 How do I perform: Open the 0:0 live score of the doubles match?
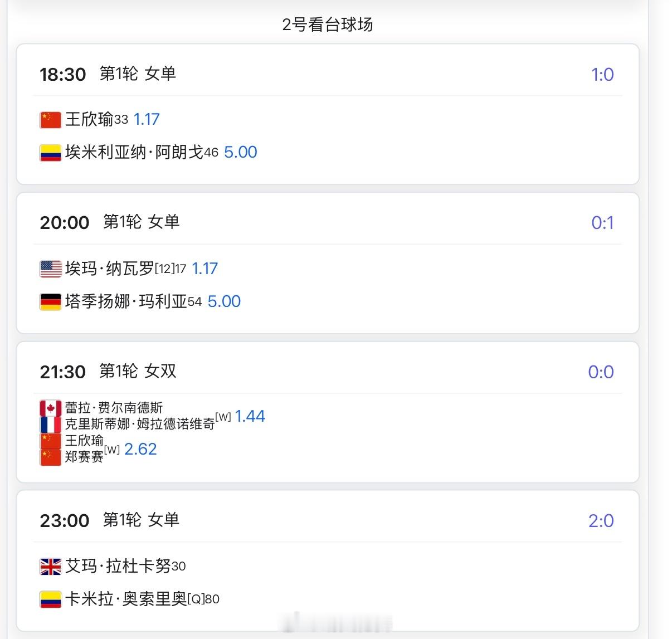pyautogui.click(x=602, y=371)
